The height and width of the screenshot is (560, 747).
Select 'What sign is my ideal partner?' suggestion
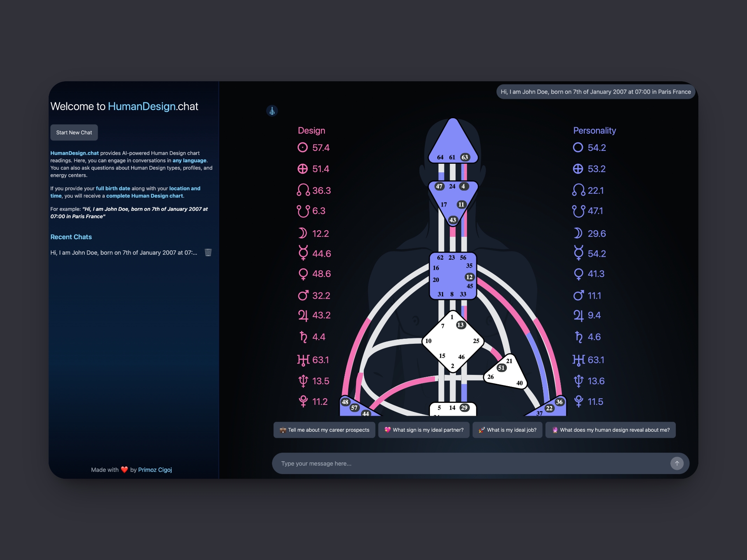424,430
